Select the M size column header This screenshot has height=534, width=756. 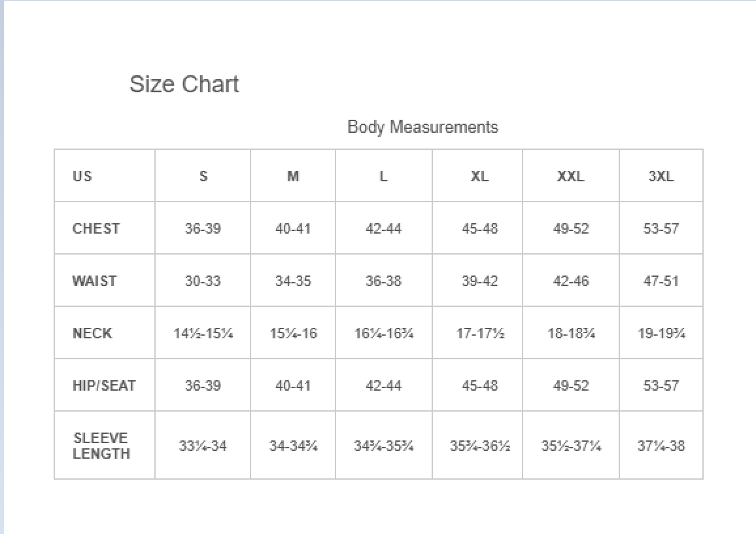point(293,176)
